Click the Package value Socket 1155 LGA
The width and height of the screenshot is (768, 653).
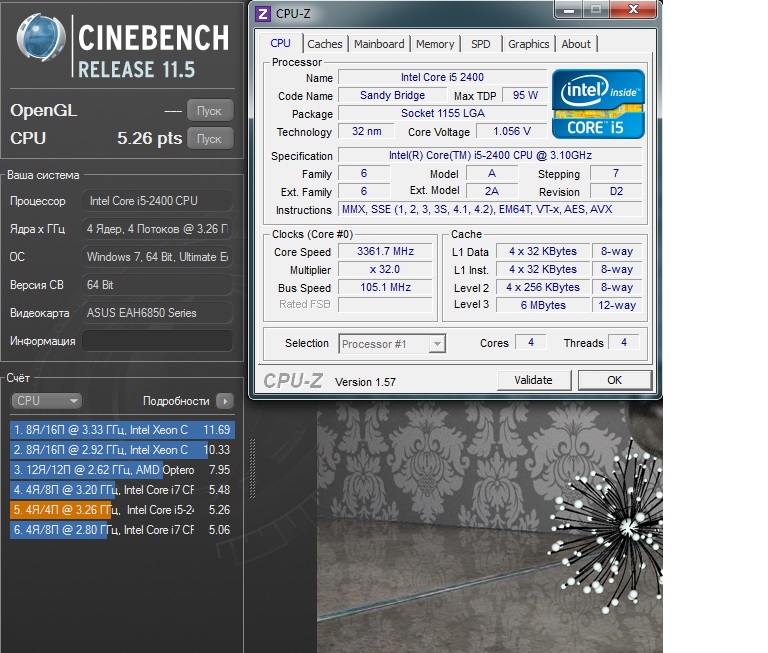442,113
